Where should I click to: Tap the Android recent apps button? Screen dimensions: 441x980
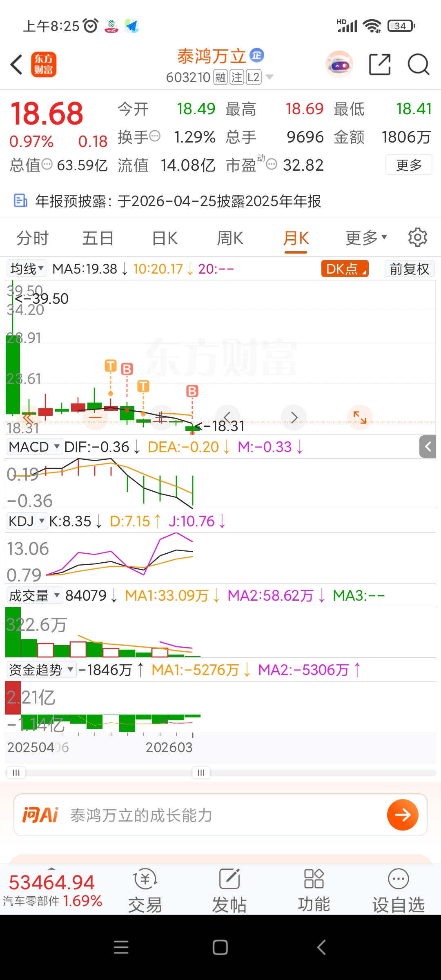(x=121, y=947)
